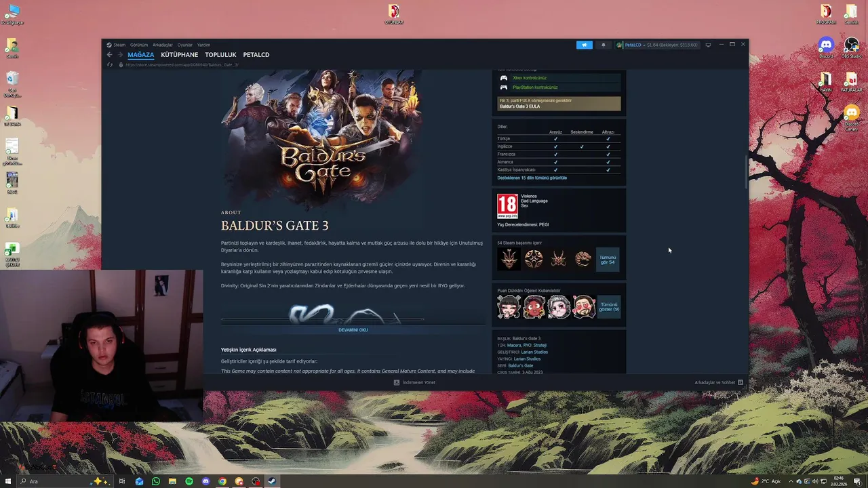Viewport: 868px width, 488px height.
Task: Open Discord from the Windows taskbar
Action: click(205, 481)
